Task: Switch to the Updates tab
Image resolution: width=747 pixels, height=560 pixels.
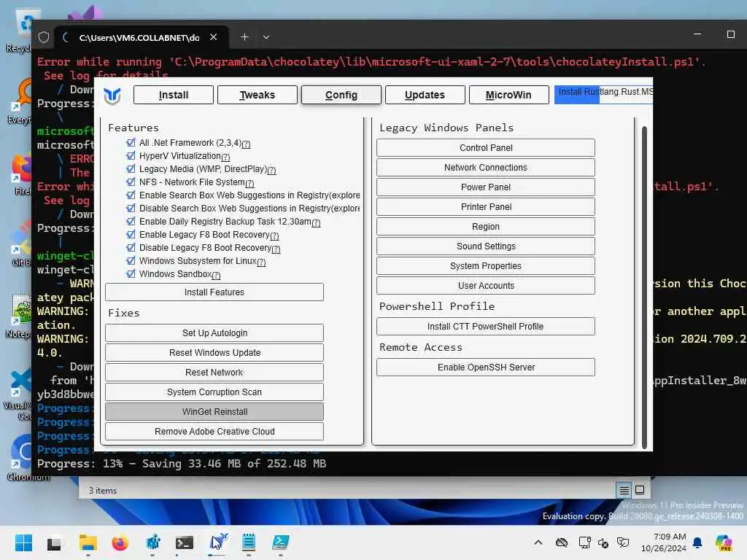Action: click(x=425, y=95)
